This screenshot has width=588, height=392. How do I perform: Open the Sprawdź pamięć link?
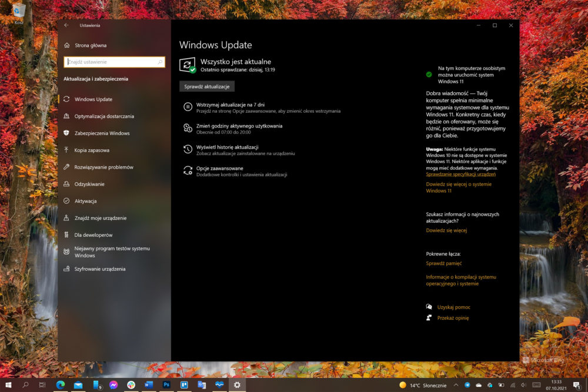[443, 263]
